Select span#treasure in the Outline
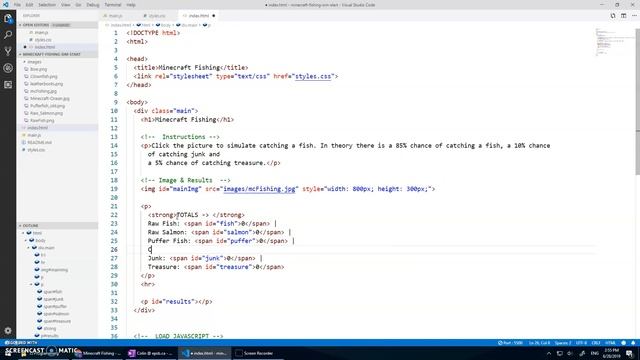 (x=57, y=321)
